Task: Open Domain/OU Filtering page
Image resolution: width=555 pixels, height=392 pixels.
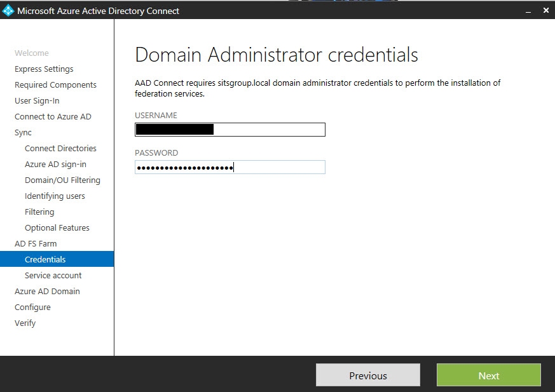Action: coord(62,180)
